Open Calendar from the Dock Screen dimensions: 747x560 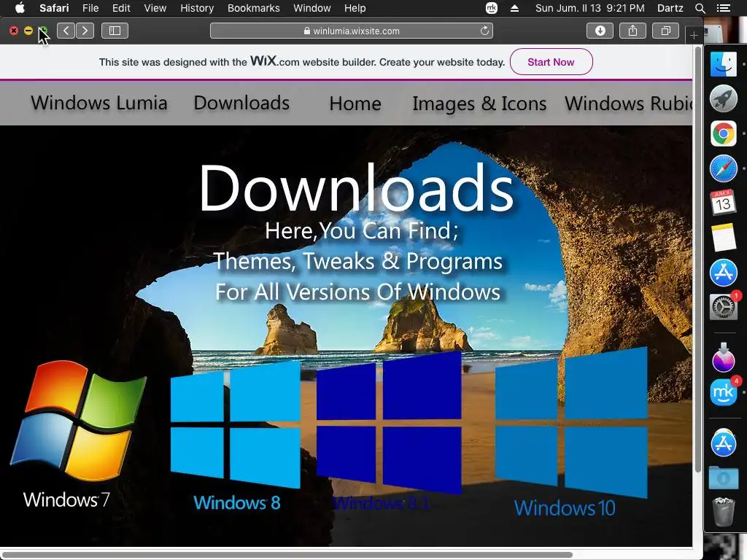(723, 203)
